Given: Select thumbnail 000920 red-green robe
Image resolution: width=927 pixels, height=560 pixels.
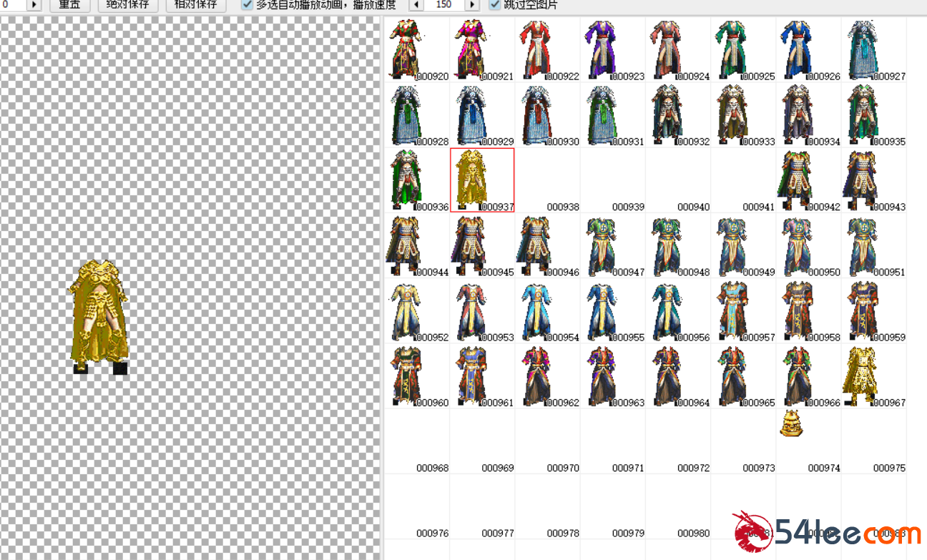Looking at the screenshot, I should pyautogui.click(x=418, y=49).
